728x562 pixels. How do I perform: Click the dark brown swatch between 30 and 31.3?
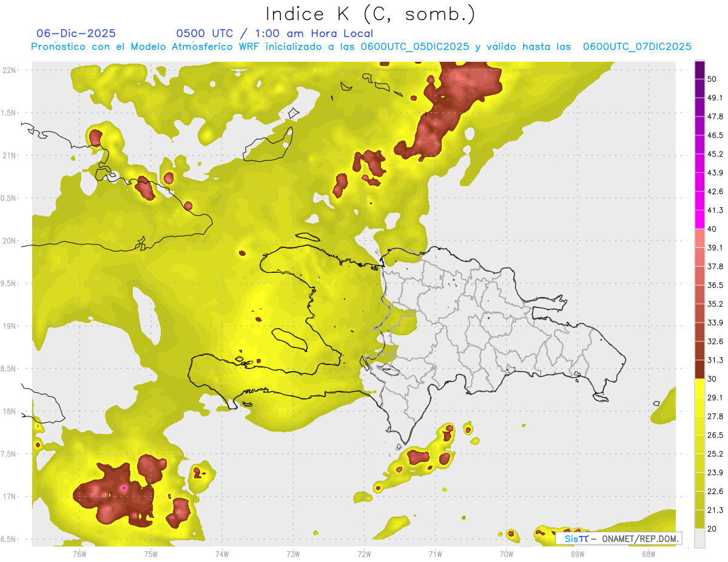click(x=699, y=369)
